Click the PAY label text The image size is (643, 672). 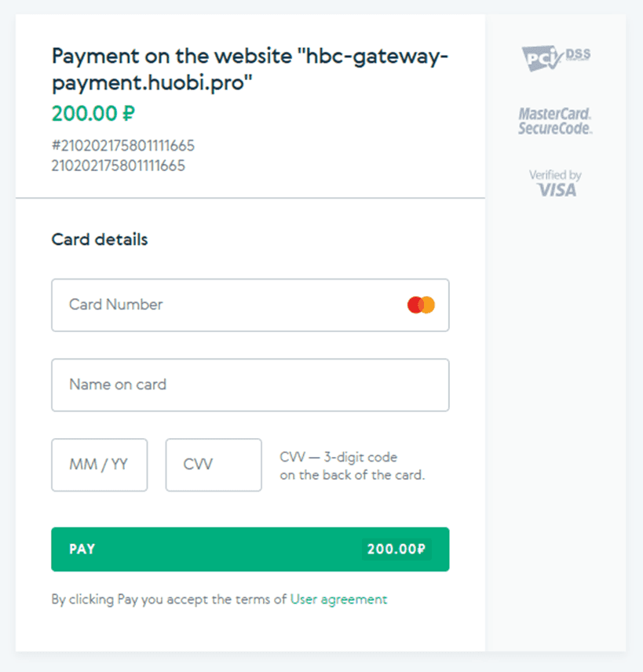(x=82, y=549)
